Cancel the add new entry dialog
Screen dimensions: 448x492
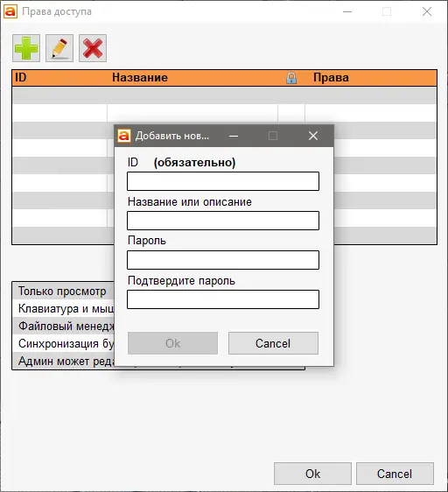click(273, 343)
